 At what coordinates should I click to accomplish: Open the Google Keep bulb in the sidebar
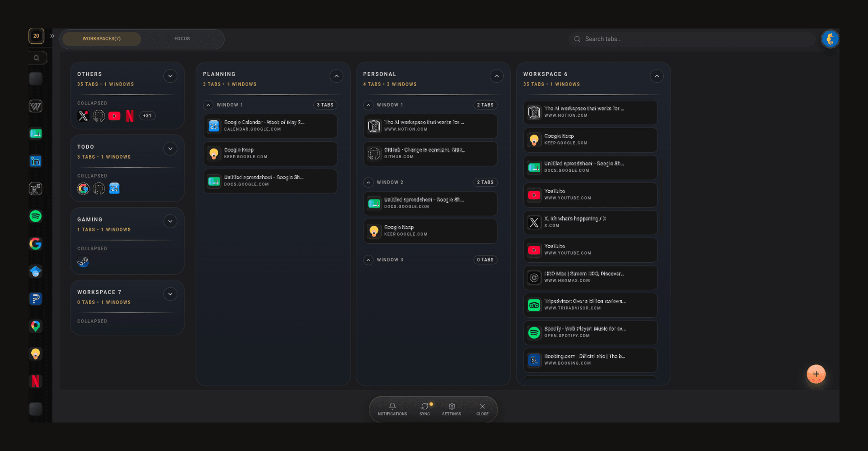(x=36, y=354)
